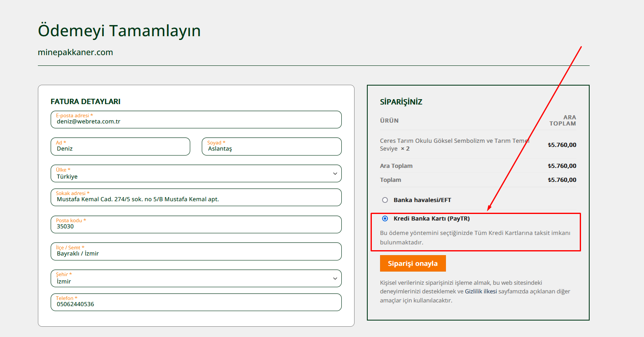Edit the Posta kodu field

(196, 225)
